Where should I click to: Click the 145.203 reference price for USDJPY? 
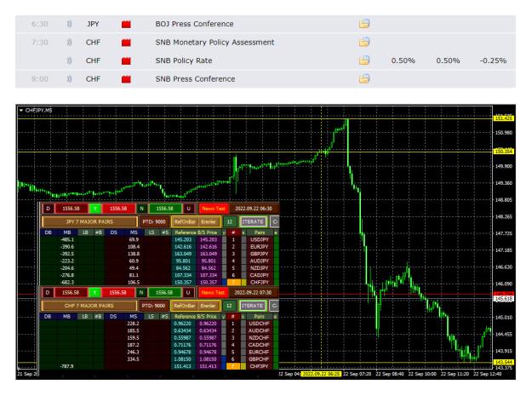point(183,239)
